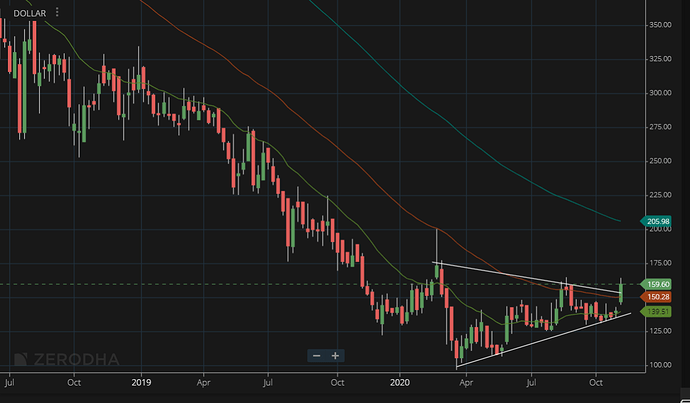Click the zoom in plus button

pyautogui.click(x=336, y=355)
